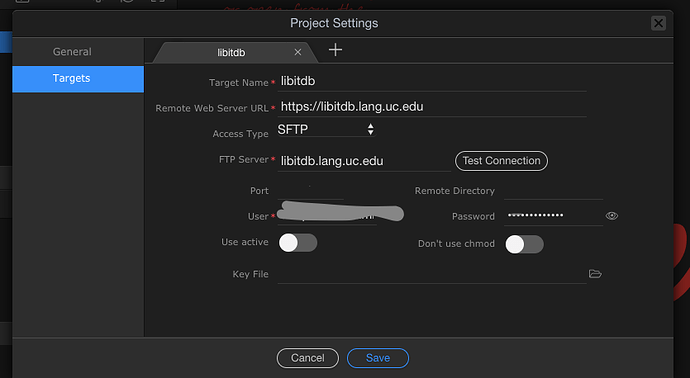This screenshot has height=378, width=690.
Task: Switch to the libitdb tab
Action: coord(231,53)
